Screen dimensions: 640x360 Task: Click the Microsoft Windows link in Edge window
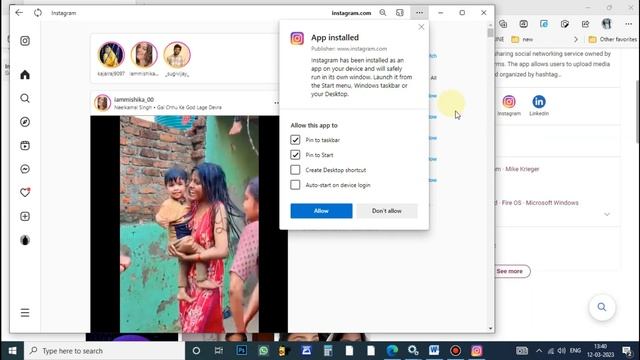552,203
